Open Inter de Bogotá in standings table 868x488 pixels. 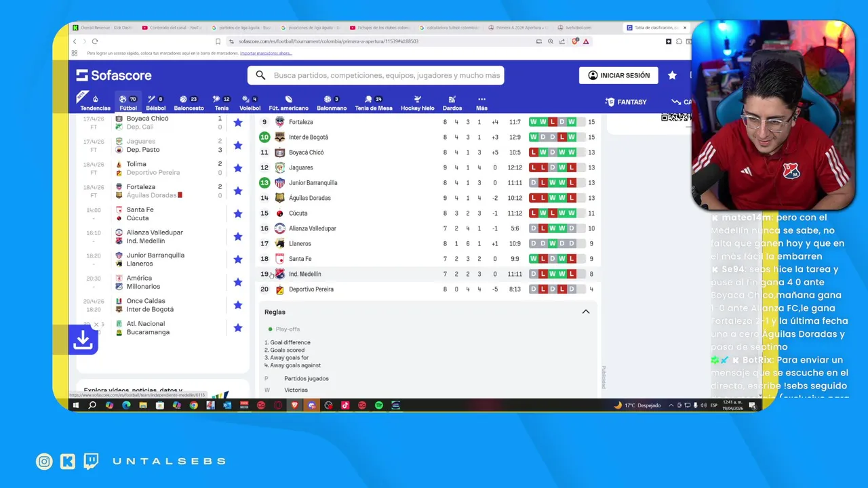308,137
